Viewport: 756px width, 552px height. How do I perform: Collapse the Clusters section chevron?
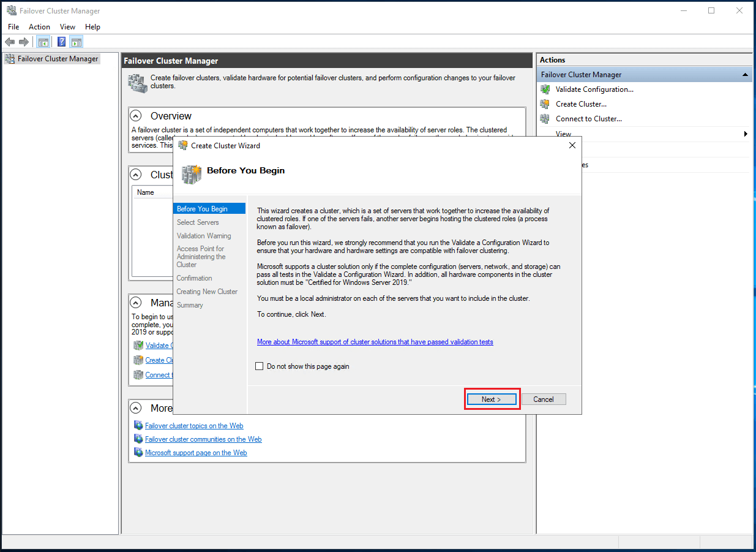[137, 175]
